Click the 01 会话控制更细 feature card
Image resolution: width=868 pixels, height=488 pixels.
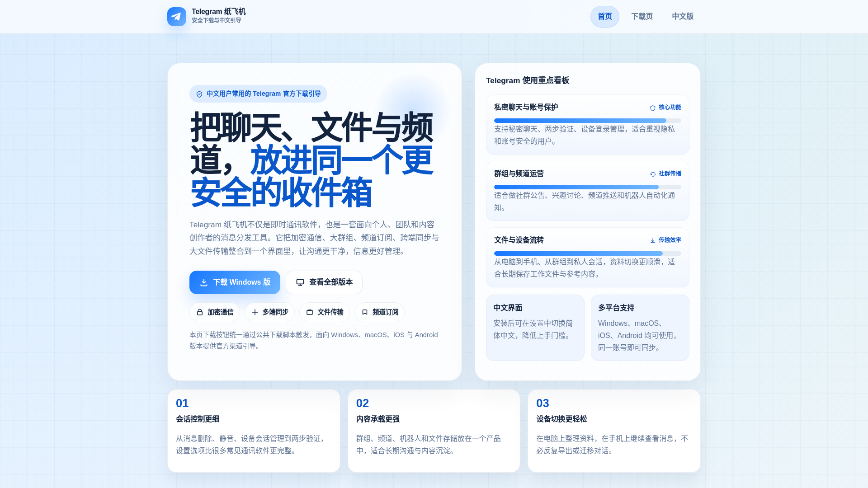pyautogui.click(x=254, y=431)
